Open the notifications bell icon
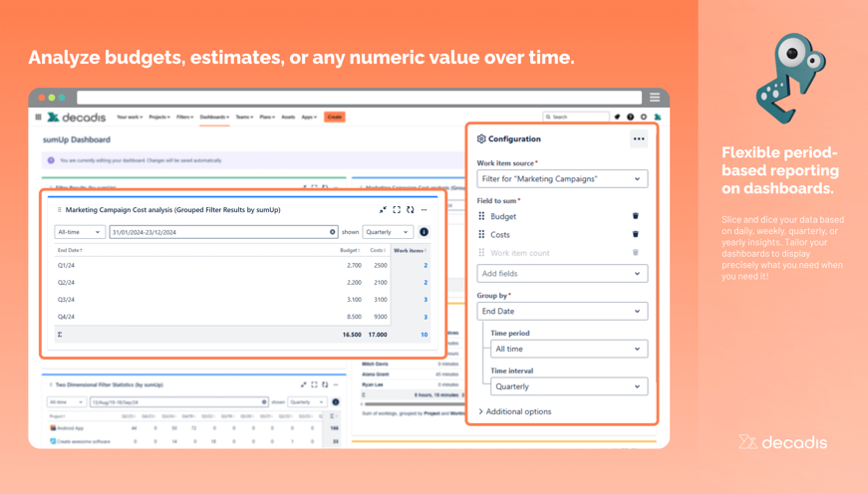 click(x=617, y=117)
